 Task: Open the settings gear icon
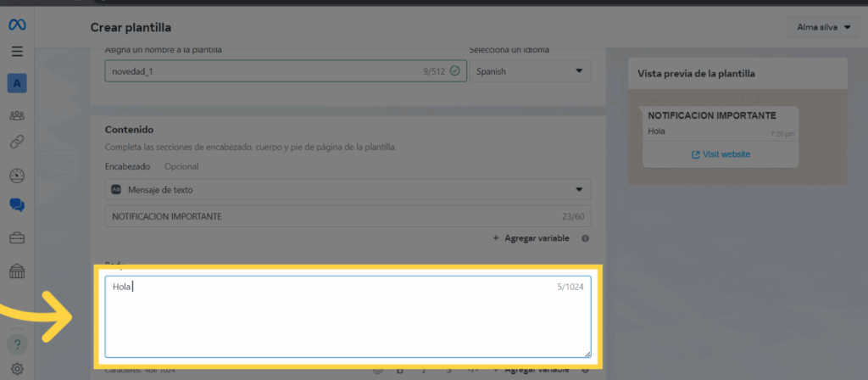pos(17,369)
